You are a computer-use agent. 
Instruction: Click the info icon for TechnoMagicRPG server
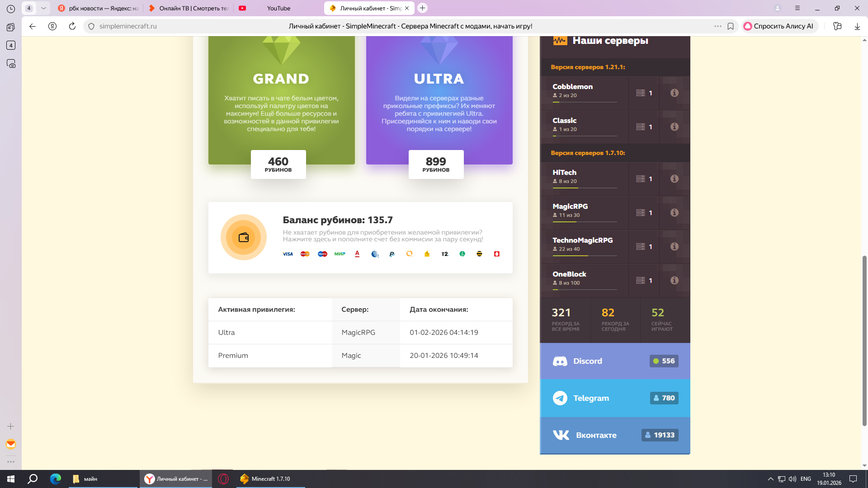[x=674, y=246]
